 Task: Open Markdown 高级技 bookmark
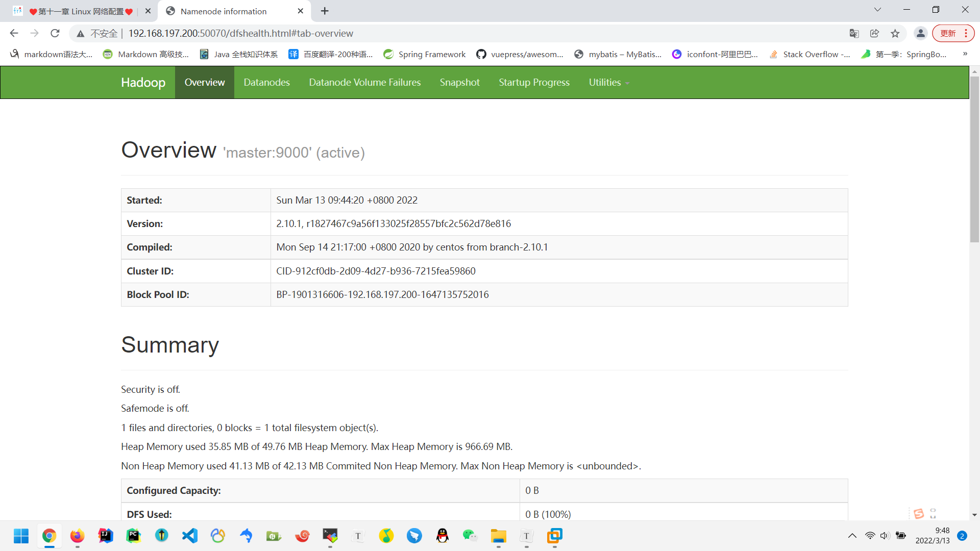tap(146, 54)
